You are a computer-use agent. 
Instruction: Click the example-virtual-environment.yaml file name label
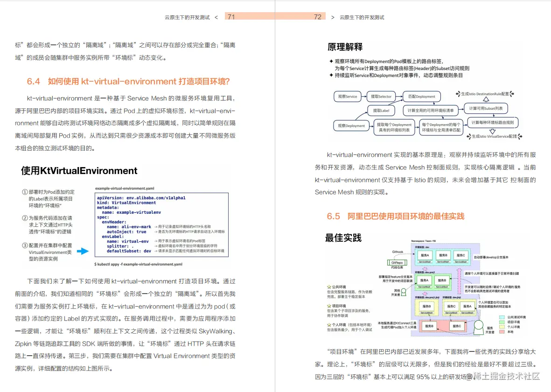(x=125, y=189)
